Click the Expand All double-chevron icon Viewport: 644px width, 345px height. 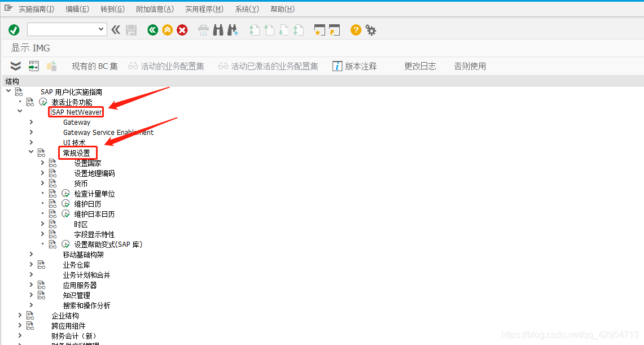(x=16, y=65)
